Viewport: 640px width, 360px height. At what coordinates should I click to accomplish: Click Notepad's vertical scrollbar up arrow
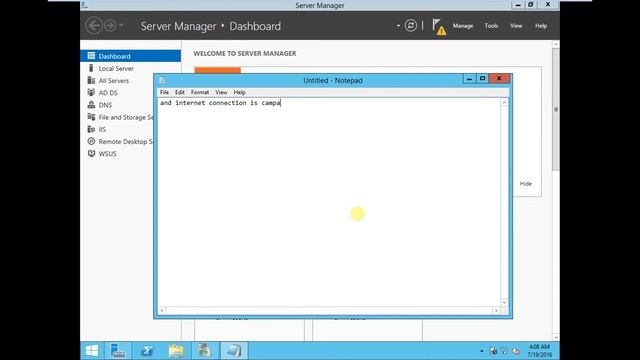tap(504, 102)
